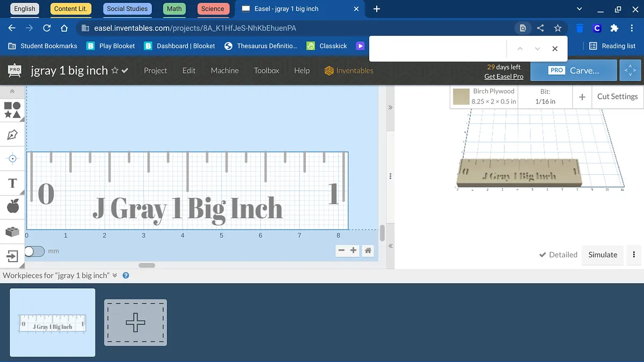This screenshot has height=362, width=644.
Task: Toggle the inch/mm unit switch
Action: (x=34, y=251)
